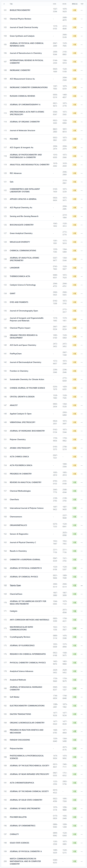Viewport: 87px width, 868px height.
Task: Open Journal of Saudi Chemical Society
Action: pos(24,27)
